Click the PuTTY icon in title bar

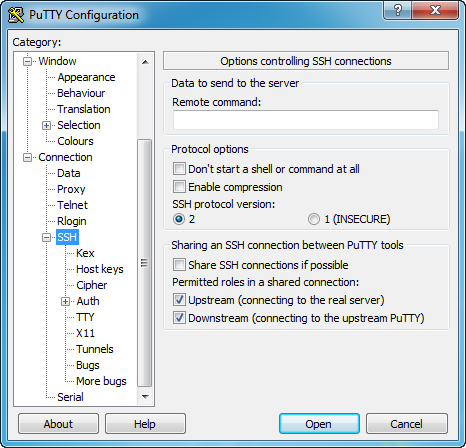(x=16, y=15)
